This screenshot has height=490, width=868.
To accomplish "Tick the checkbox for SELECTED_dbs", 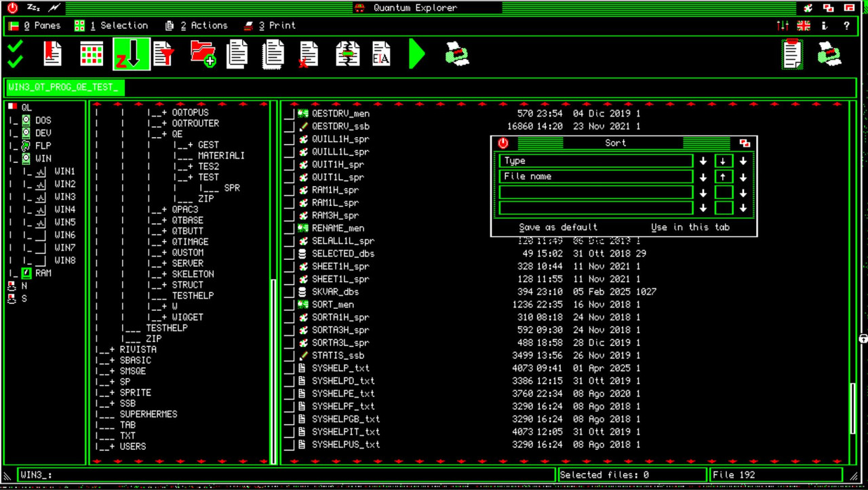I will tap(290, 254).
